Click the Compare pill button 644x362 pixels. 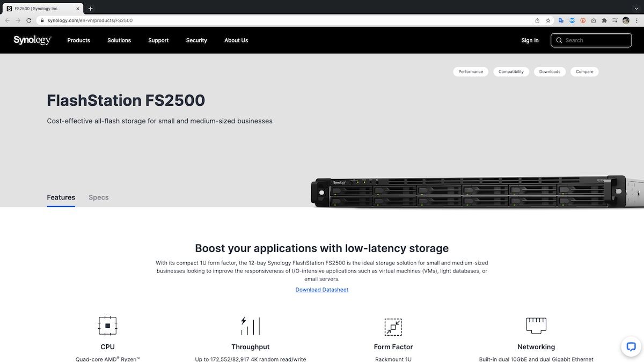pos(584,72)
